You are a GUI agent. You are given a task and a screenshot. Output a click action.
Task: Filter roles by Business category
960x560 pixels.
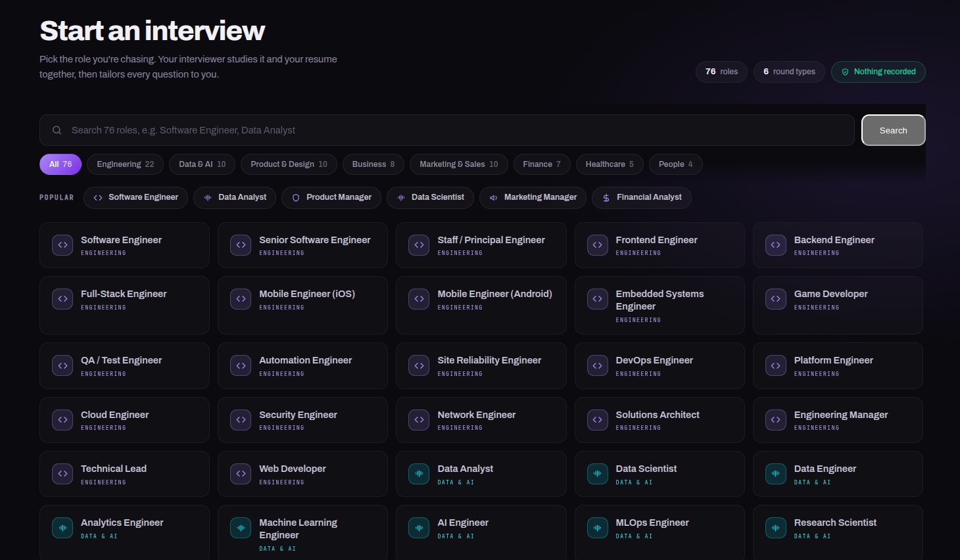click(x=373, y=164)
